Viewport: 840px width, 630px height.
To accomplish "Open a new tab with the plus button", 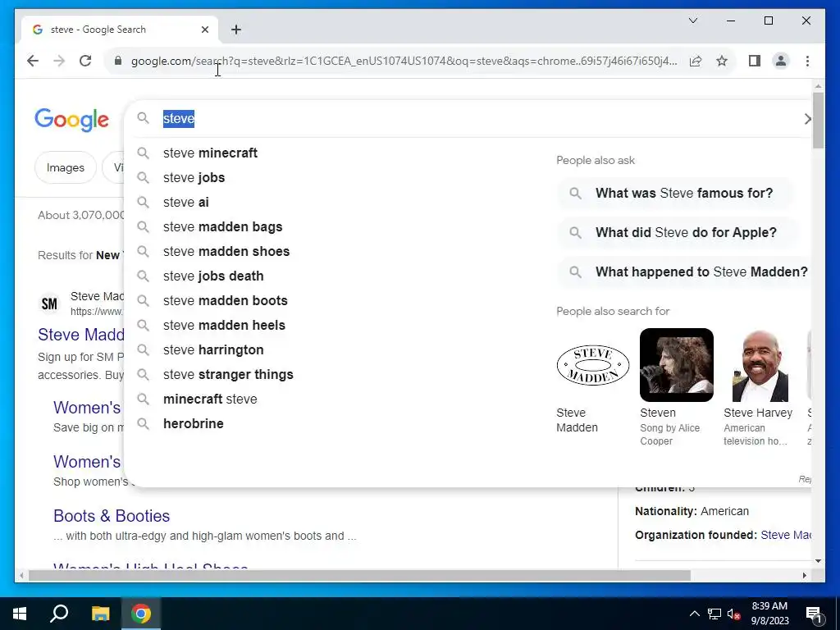I will 236,30.
